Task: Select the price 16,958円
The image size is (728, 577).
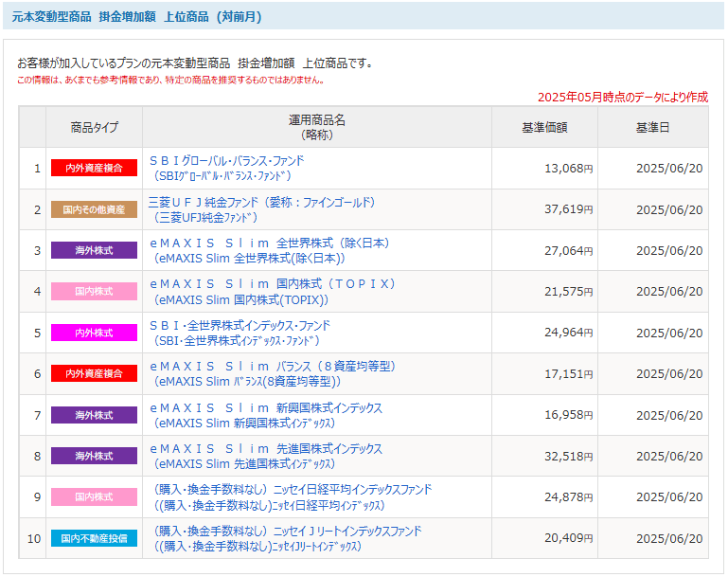Action: click(x=569, y=415)
